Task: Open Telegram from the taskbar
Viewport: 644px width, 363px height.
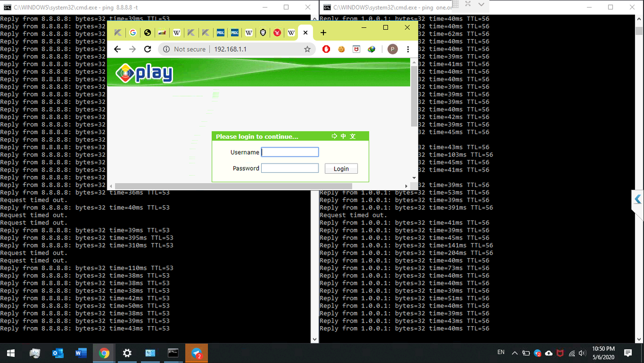Action: pyautogui.click(x=196, y=353)
